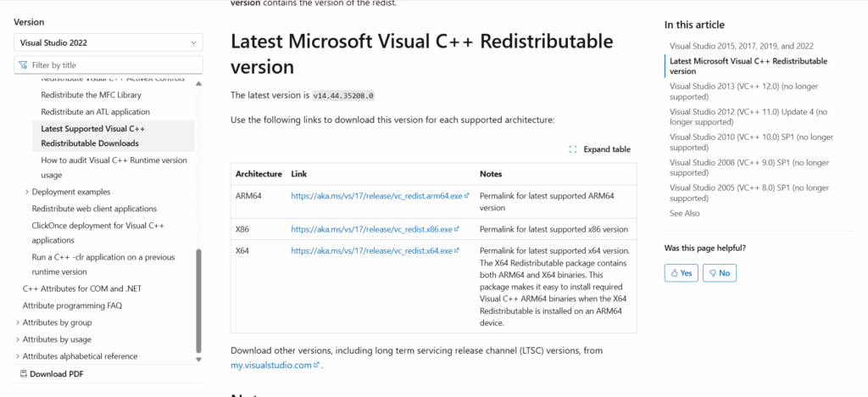The image size is (868, 397).
Task: Click the sidebar vertical scrollbar thumb
Action: (x=198, y=300)
